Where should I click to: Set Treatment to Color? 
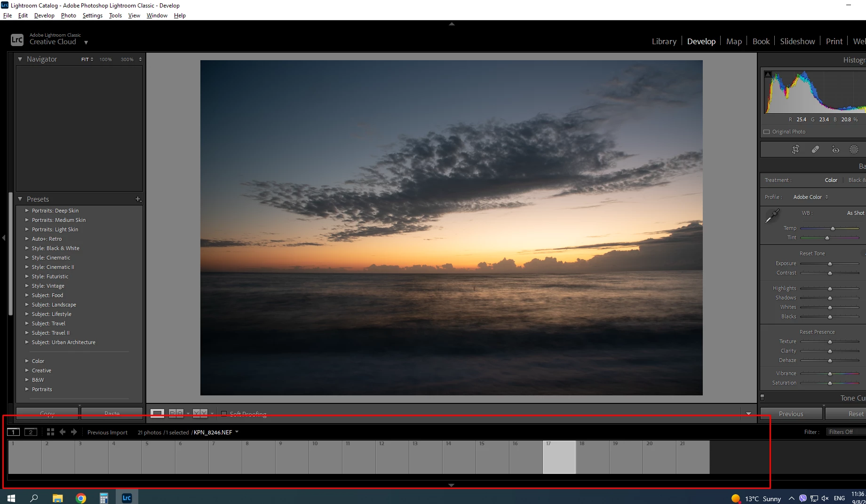point(831,180)
